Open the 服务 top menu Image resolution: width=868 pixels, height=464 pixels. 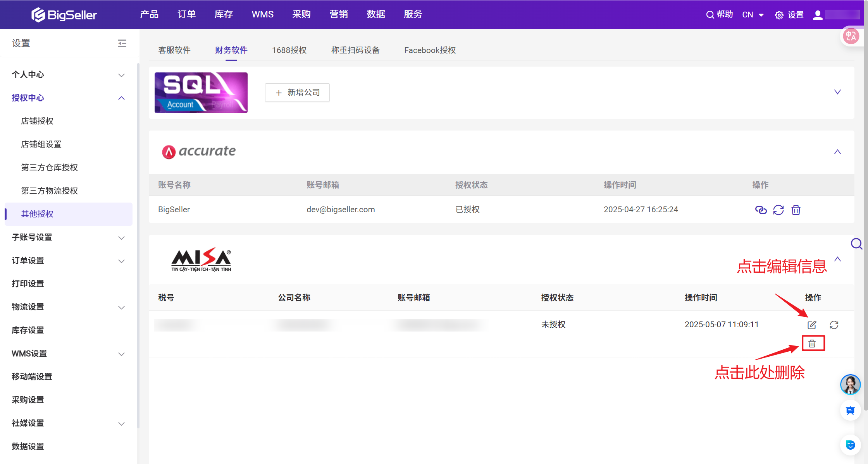pyautogui.click(x=413, y=14)
